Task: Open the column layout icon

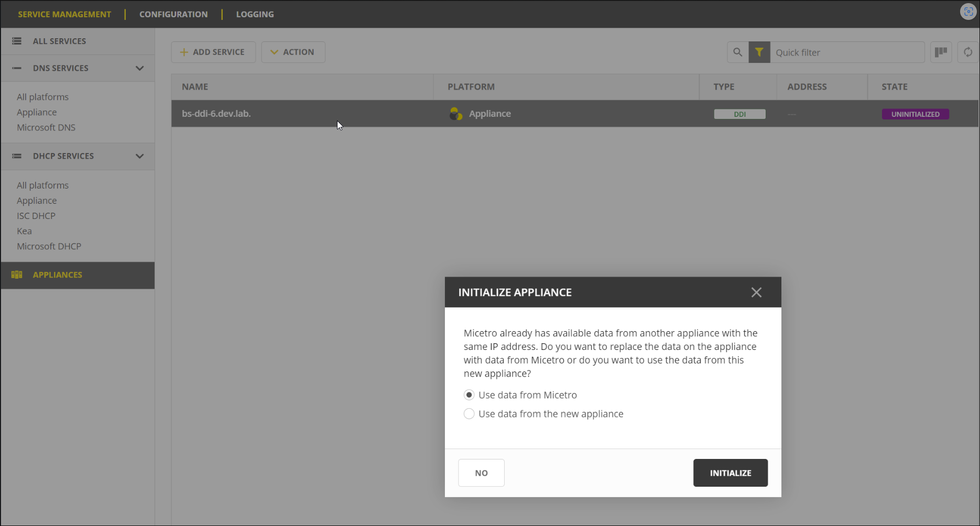Action: click(x=941, y=52)
